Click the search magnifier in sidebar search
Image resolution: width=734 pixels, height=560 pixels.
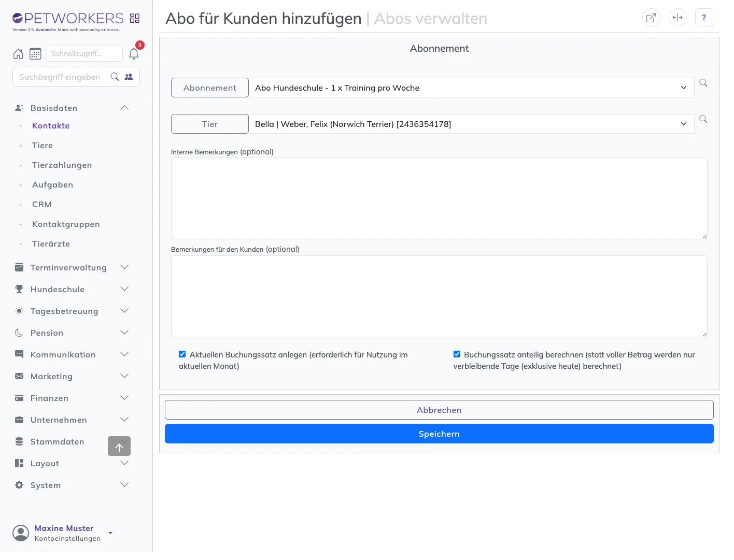(x=115, y=77)
